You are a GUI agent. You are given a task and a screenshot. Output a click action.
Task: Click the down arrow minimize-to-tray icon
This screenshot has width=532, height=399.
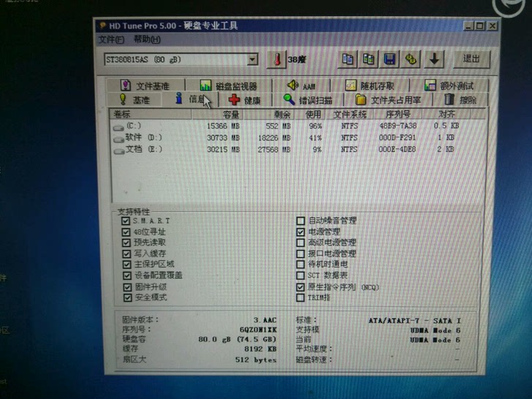(434, 59)
